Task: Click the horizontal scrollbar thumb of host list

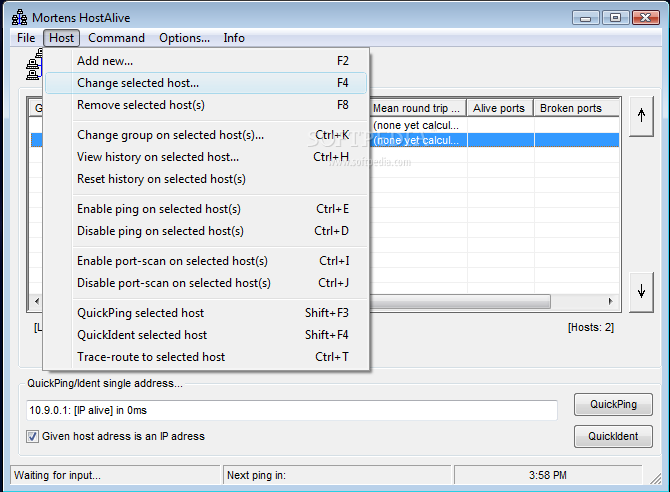Action: [460, 301]
